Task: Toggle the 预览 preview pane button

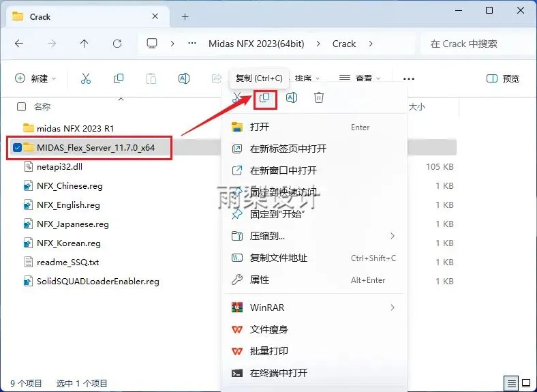Action: coord(503,78)
